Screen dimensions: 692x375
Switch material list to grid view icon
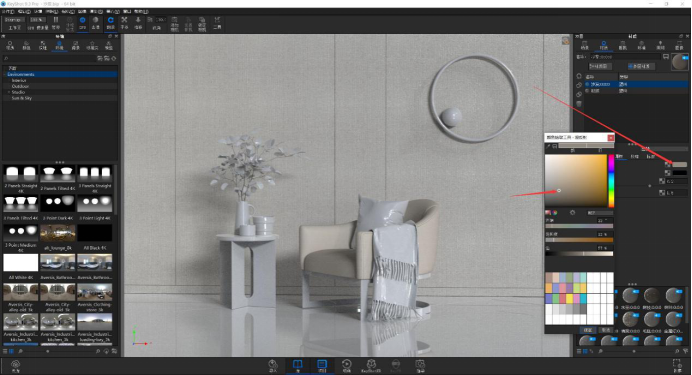pos(585,352)
